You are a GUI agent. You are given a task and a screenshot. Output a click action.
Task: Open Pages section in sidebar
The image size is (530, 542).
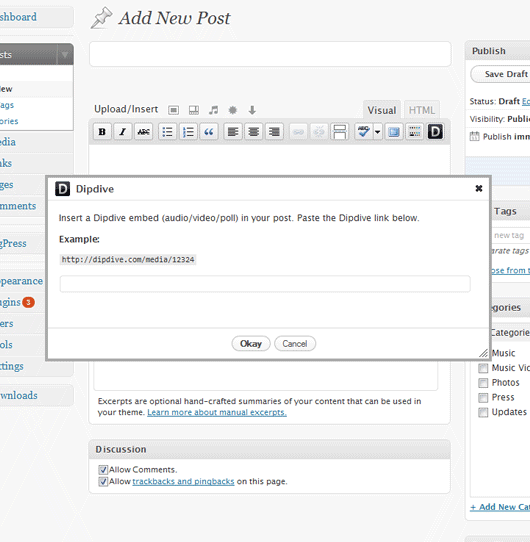coord(7,185)
